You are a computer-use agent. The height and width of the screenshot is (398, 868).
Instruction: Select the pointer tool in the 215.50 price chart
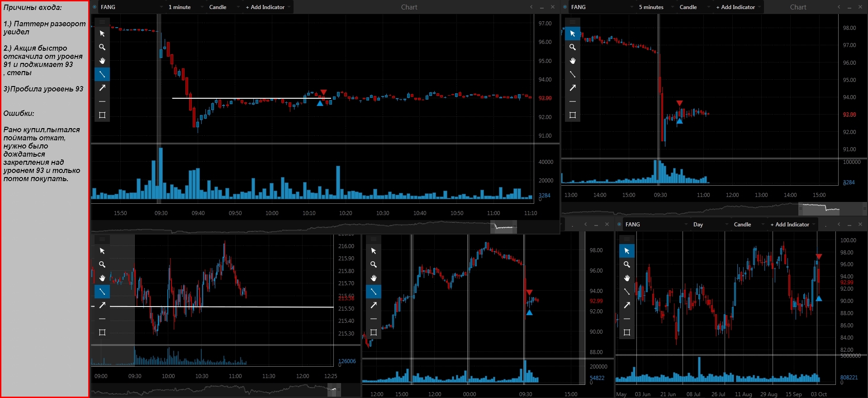point(102,251)
